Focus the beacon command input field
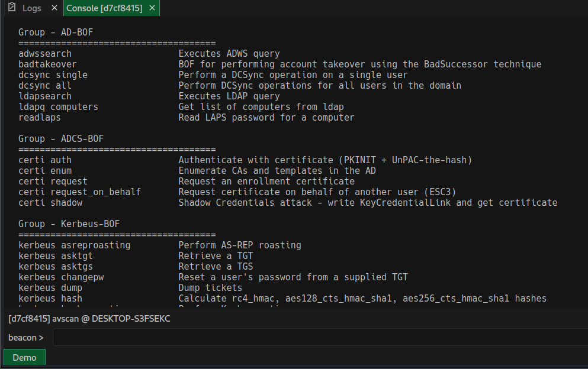Image resolution: width=588 pixels, height=369 pixels. 320,338
